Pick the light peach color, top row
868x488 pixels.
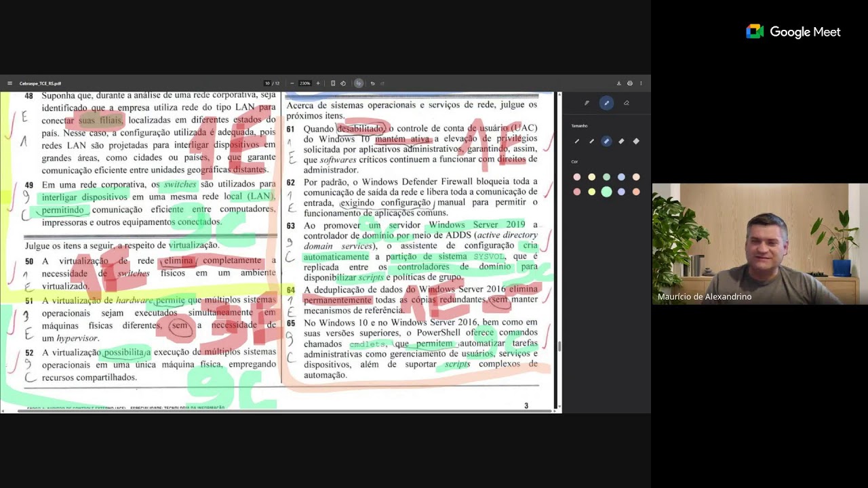(x=636, y=177)
